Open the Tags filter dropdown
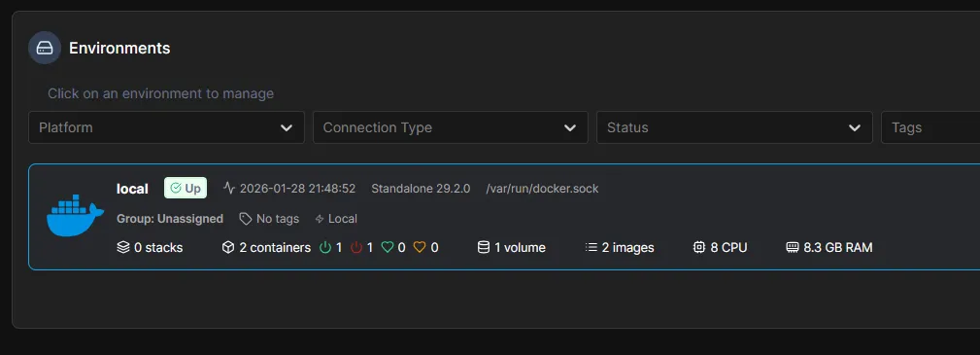980x355 pixels. click(930, 127)
